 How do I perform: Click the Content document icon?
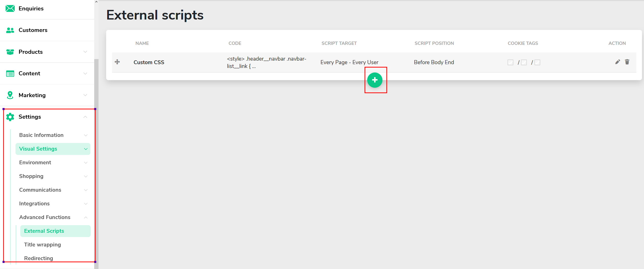pos(10,74)
